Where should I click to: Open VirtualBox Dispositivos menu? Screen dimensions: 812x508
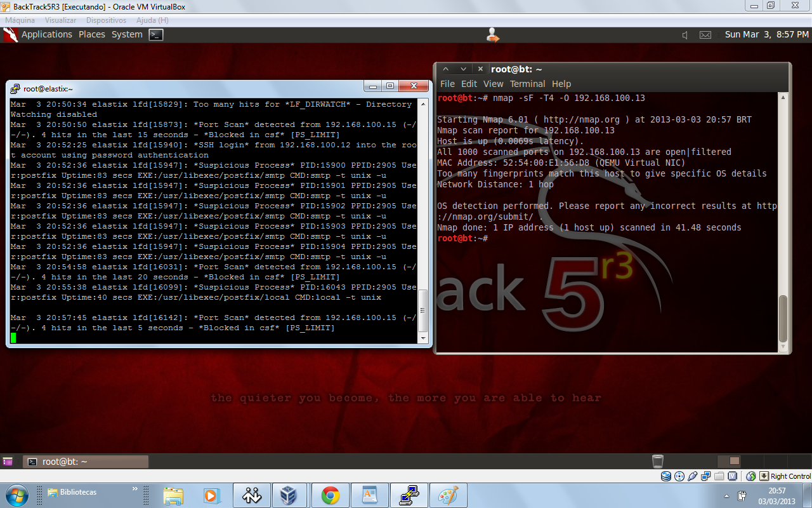pos(106,21)
